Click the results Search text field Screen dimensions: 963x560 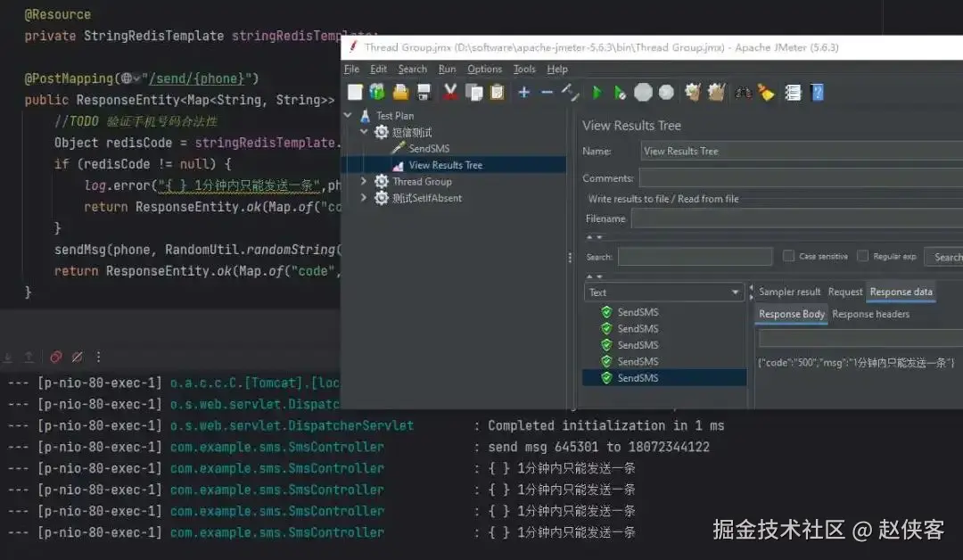(695, 257)
